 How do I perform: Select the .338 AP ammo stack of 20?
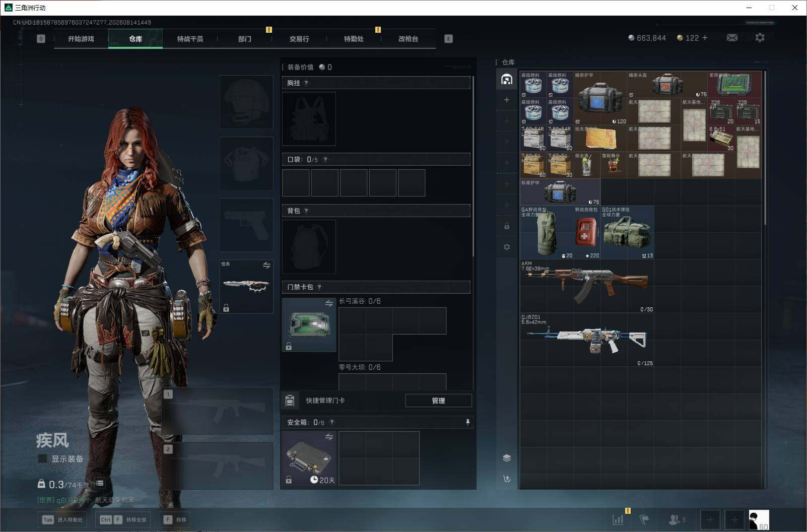(721, 112)
